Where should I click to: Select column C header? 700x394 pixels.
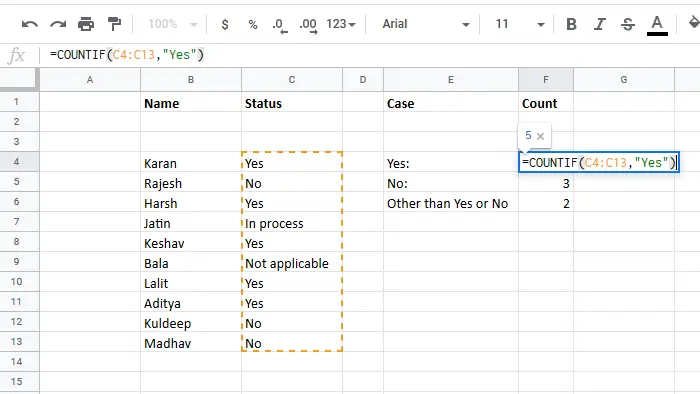pyautogui.click(x=292, y=80)
